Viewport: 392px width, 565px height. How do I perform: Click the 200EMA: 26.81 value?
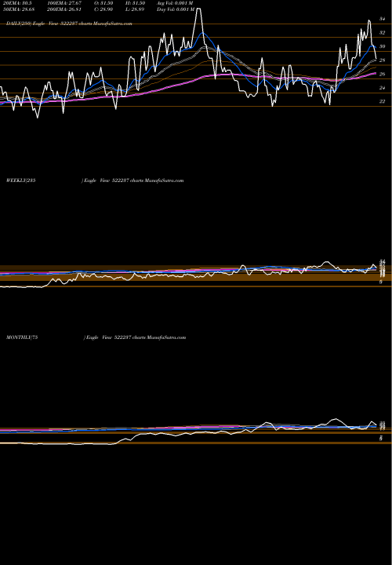tap(63, 9)
